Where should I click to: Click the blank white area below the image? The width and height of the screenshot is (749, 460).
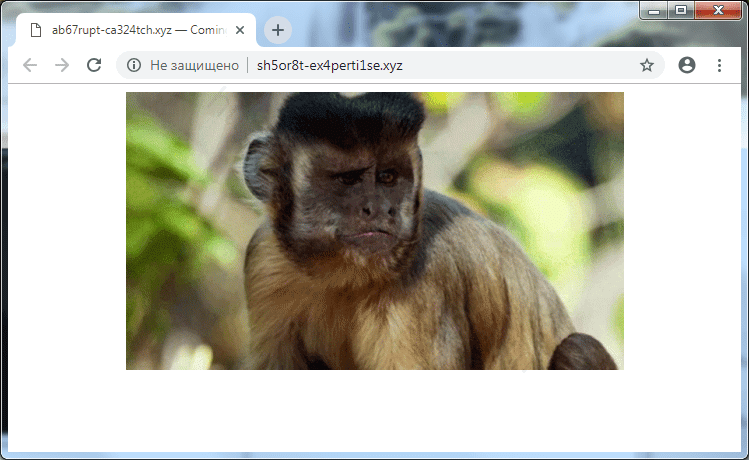(375, 410)
